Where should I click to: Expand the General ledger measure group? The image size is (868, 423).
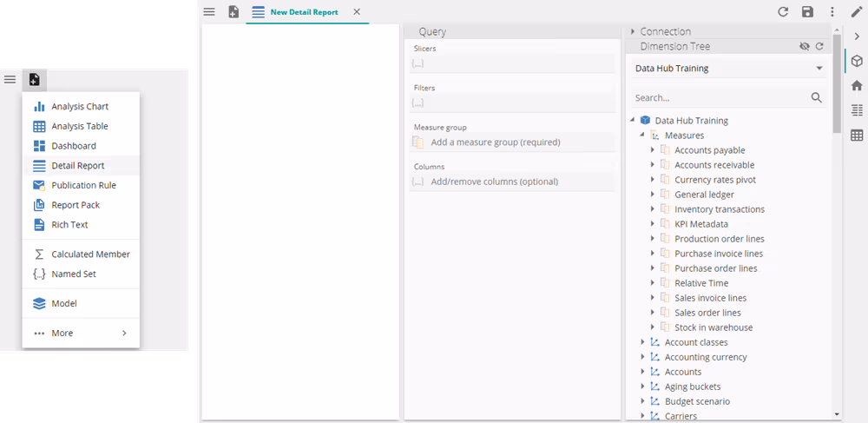(x=653, y=195)
